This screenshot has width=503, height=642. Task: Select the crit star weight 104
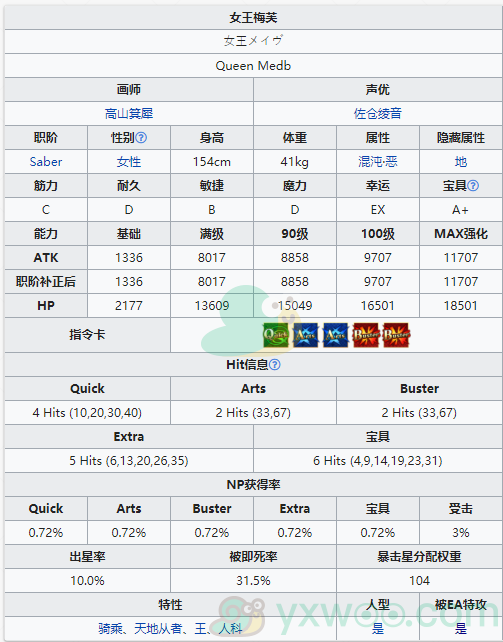point(420,581)
